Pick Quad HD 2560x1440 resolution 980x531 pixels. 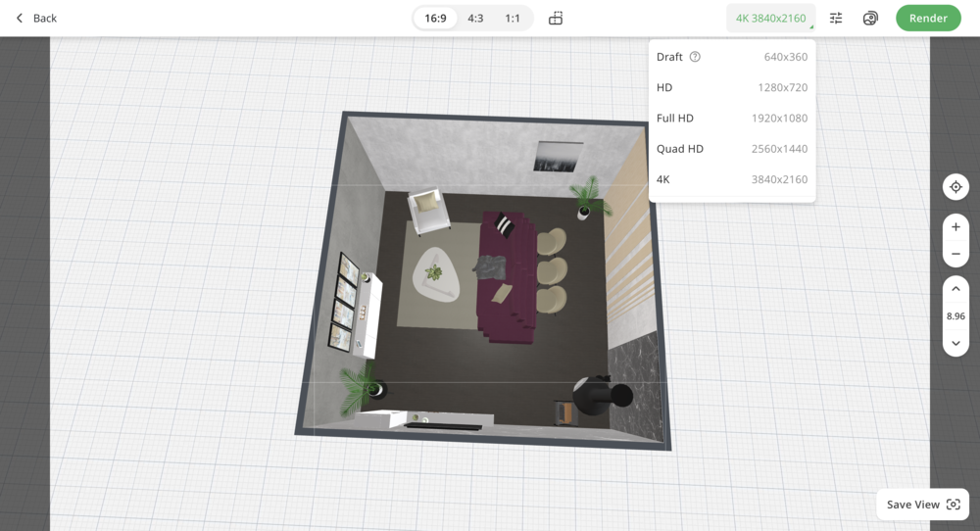point(732,149)
